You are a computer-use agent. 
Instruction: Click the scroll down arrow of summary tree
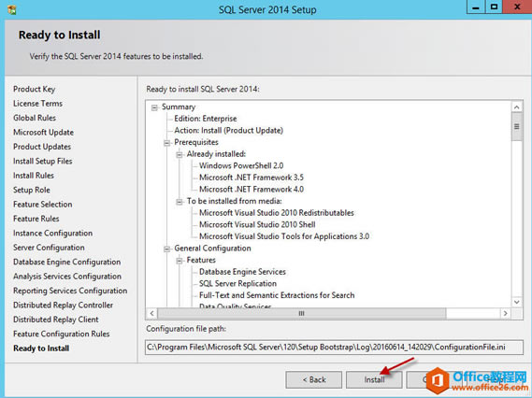(x=517, y=302)
